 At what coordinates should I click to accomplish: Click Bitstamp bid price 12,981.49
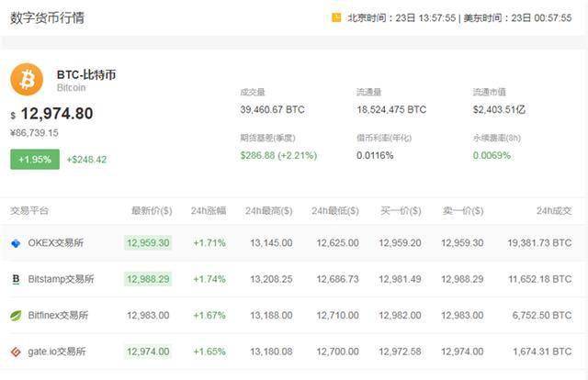[x=400, y=279]
